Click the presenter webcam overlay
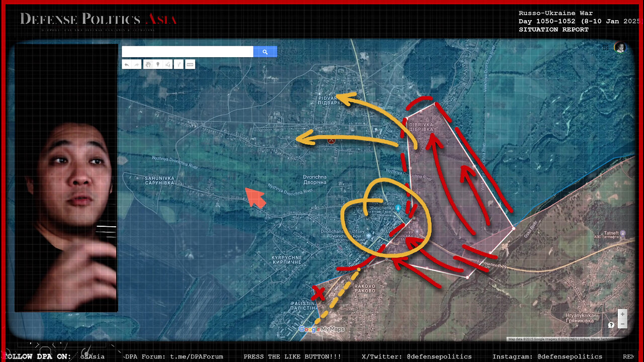Screen dimensions: 644x362 tap(66, 177)
